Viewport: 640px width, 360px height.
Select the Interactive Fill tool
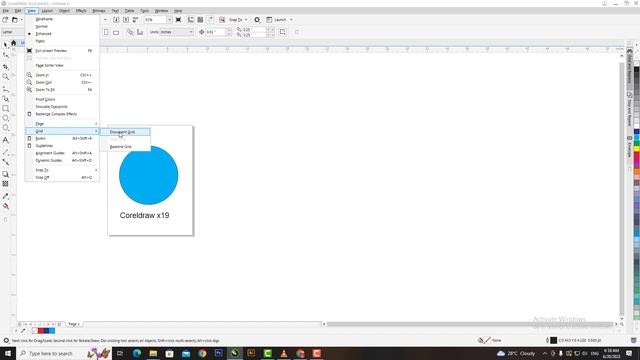[6, 206]
